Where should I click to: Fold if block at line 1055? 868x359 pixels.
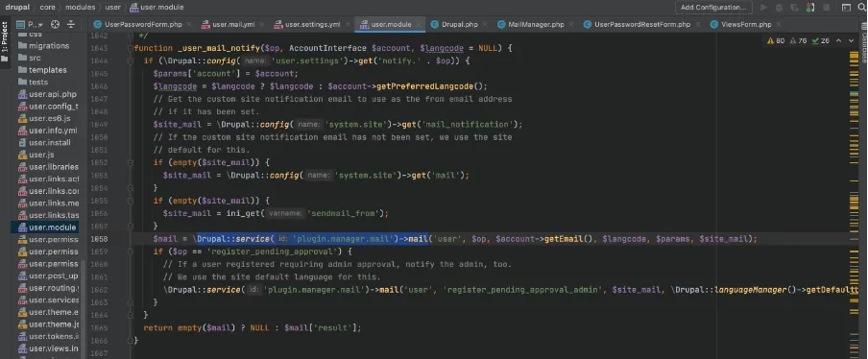[x=131, y=201]
